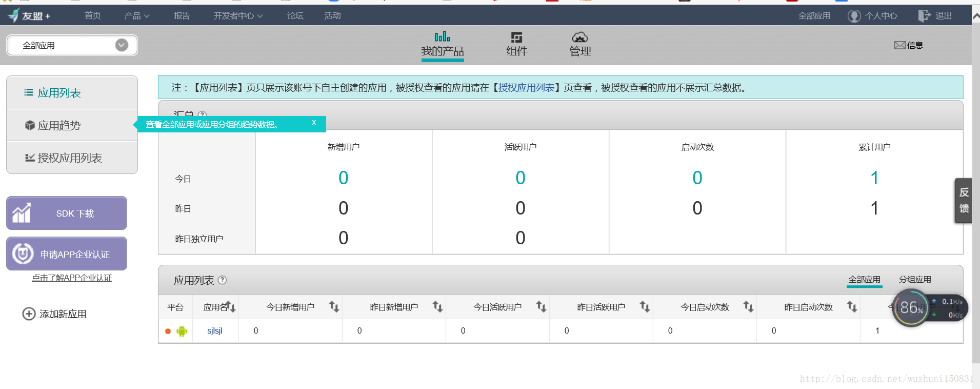Click the help icon beside 汇总
The width and height of the screenshot is (980, 389).
coord(202,115)
